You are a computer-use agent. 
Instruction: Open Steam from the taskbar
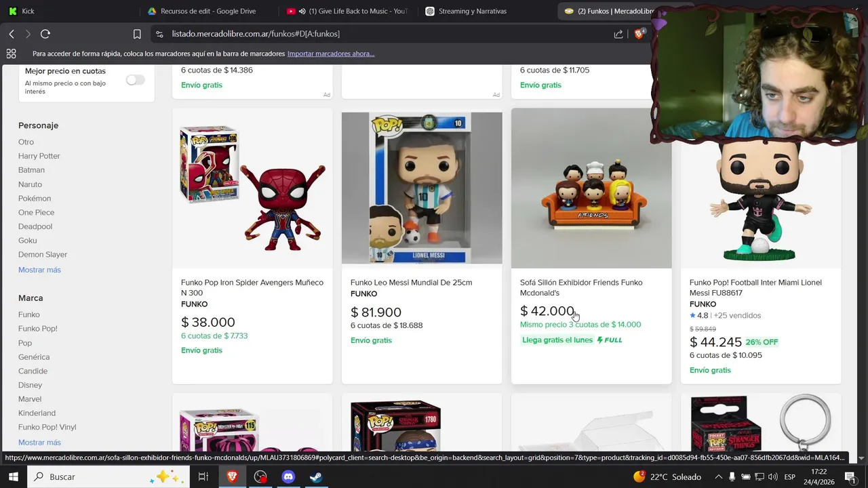coord(316,476)
